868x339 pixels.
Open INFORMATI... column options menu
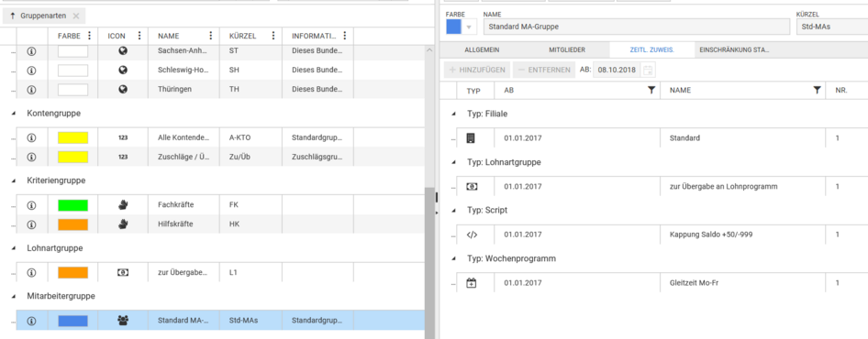pos(344,36)
